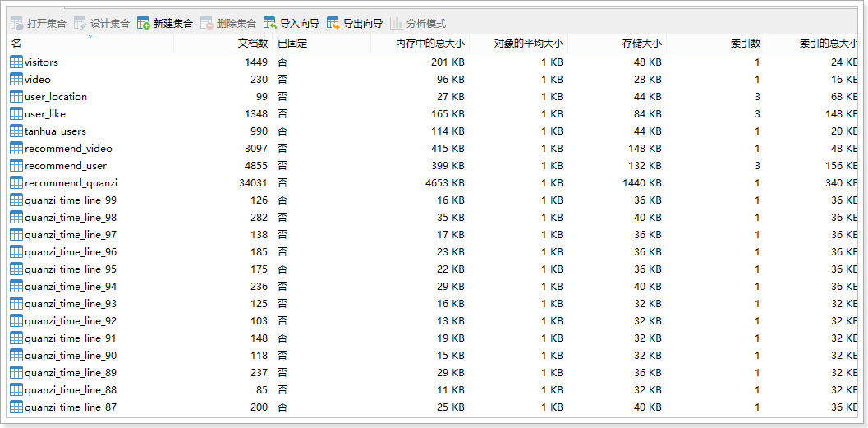Sort by the 内存中的总大小 column header
868x428 pixels.
click(420, 44)
